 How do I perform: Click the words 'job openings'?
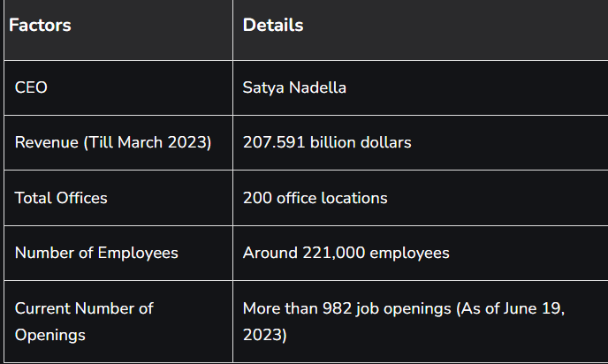click(383, 308)
